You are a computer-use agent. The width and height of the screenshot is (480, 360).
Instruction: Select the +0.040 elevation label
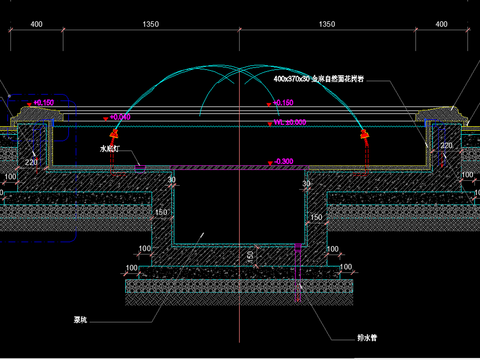click(120, 117)
